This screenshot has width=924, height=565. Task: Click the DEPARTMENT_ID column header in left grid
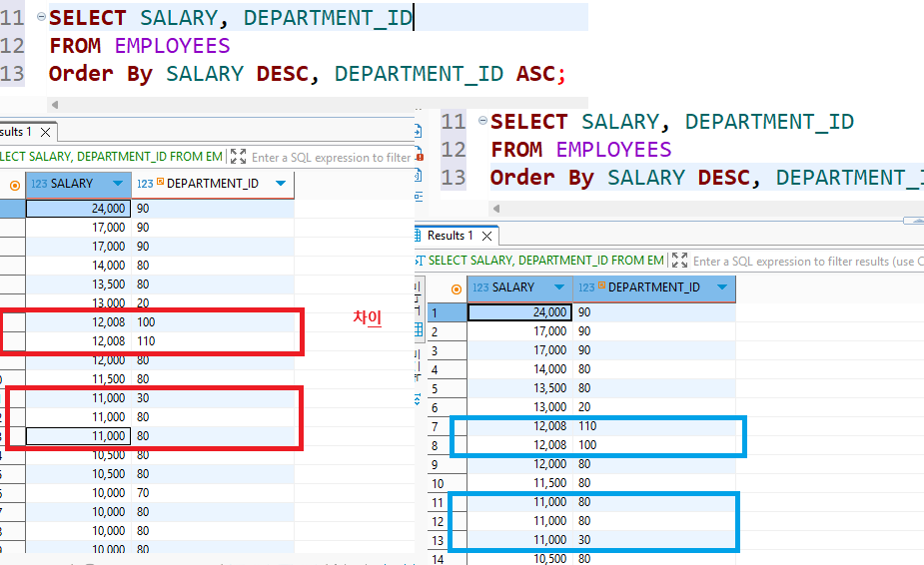pos(213,184)
